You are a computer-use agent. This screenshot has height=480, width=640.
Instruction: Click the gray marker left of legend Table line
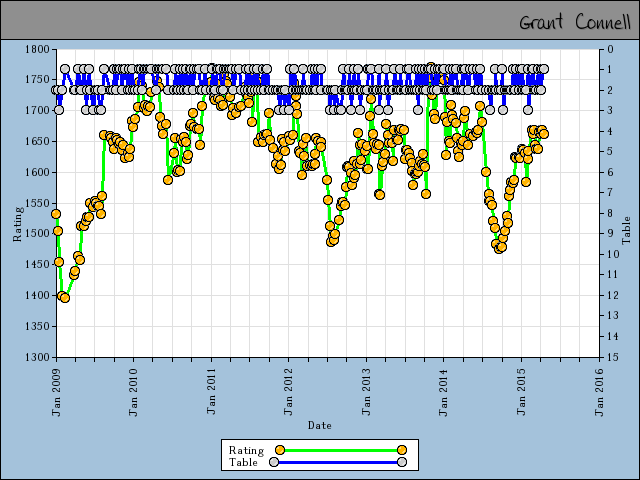[x=274, y=462]
